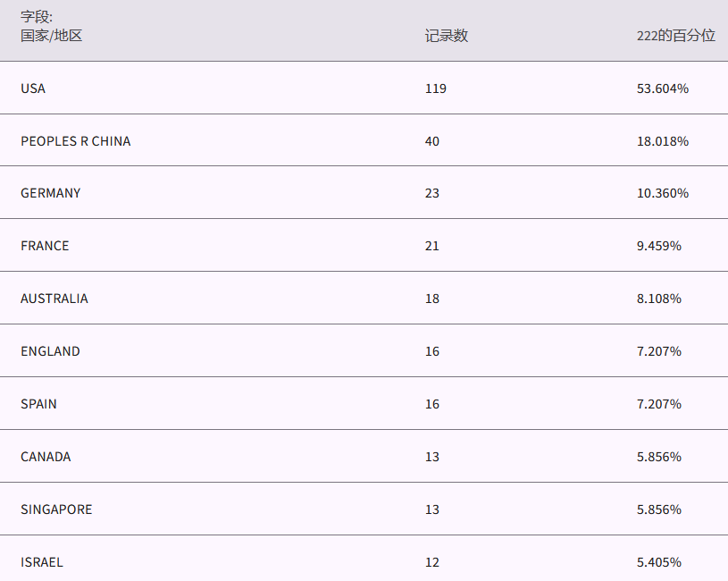
Task: Click the 9.459% value for France
Action: click(658, 246)
